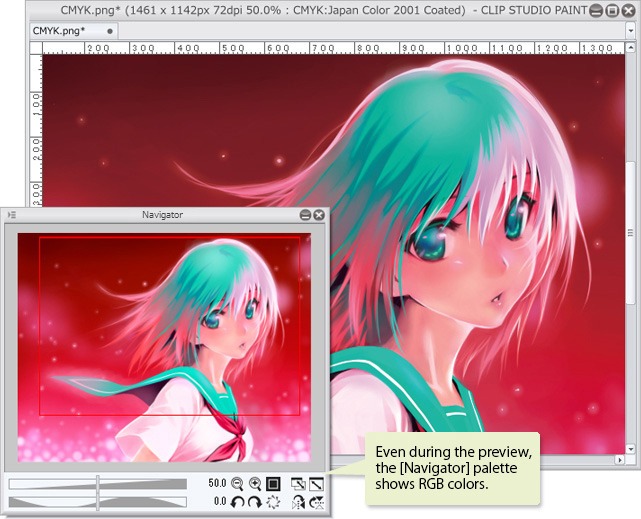Open the Navigator palette menu icon
Viewport: 641px width, 519px height.
11,215
